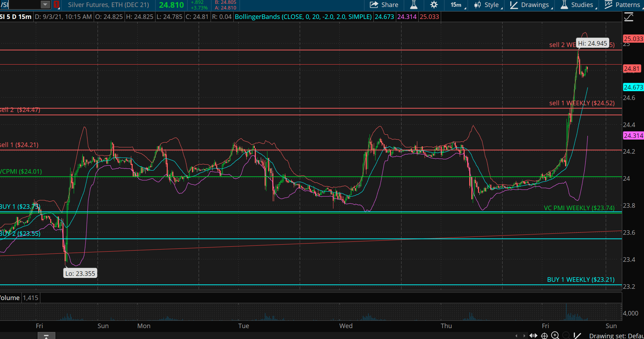644x339 pixels.
Task: Click the 4,000 volume axis label
Action: click(631, 313)
